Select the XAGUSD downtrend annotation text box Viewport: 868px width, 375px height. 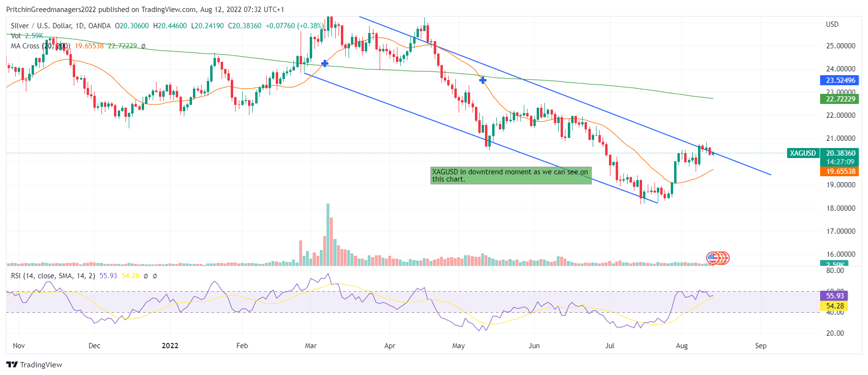click(x=511, y=175)
